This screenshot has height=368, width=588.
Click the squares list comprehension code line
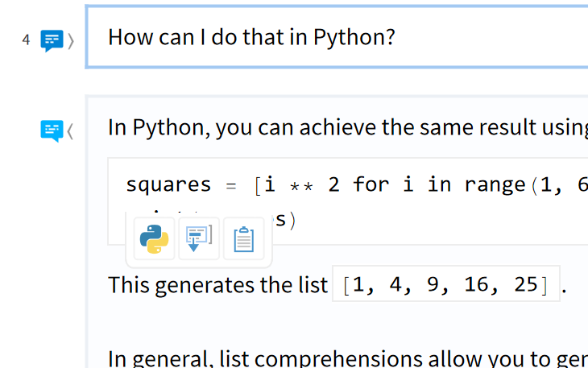357,184
